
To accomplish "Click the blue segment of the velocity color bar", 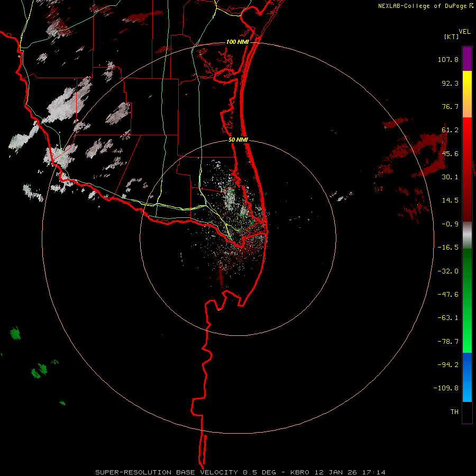I will pyautogui.click(x=467, y=377).
